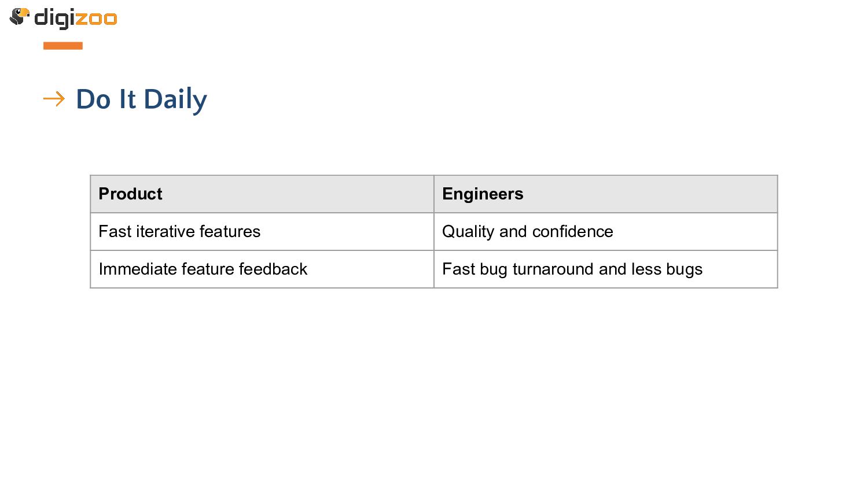Select the orange accent bar under the logo

pyautogui.click(x=63, y=46)
